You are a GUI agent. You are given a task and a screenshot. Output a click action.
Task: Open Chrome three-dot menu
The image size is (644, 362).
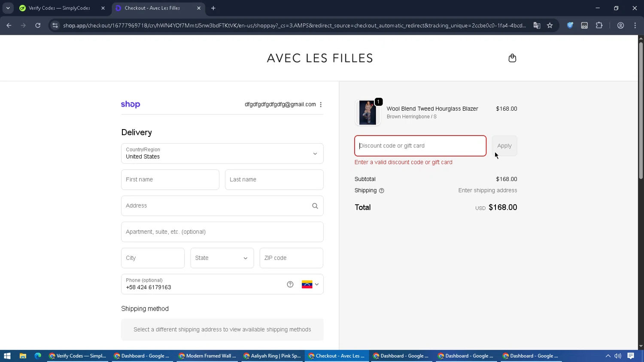(x=635, y=25)
